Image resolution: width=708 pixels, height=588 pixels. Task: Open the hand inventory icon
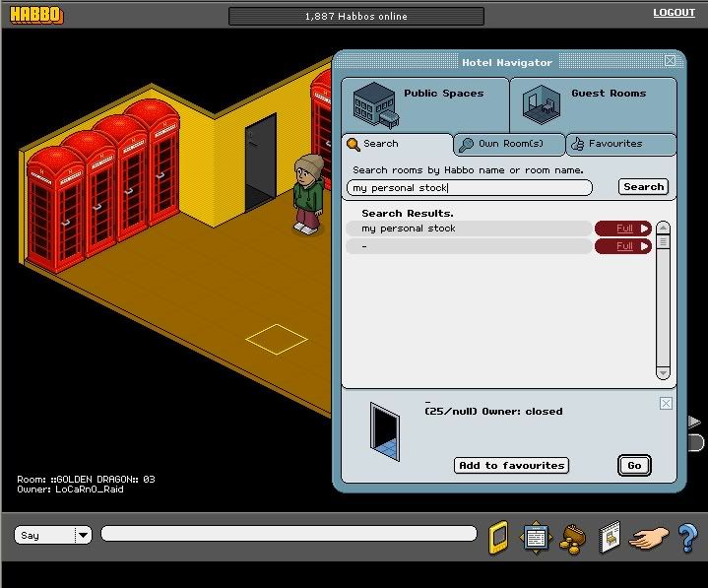click(649, 537)
